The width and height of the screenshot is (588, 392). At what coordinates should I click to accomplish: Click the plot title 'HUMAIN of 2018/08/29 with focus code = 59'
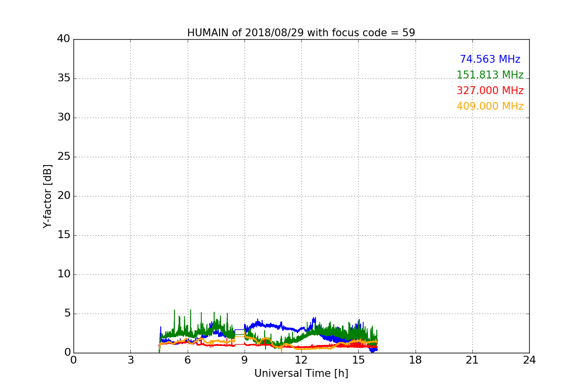[x=301, y=33]
